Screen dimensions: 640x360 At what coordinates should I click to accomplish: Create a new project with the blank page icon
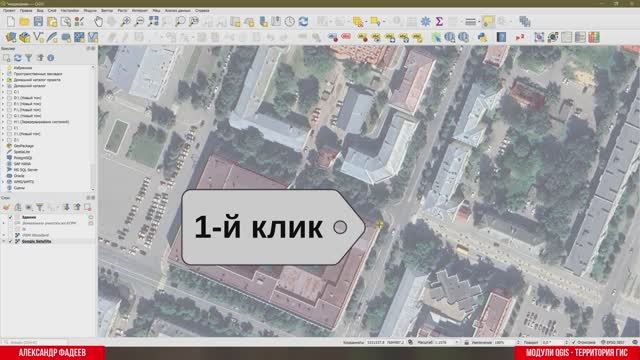(x=11, y=22)
